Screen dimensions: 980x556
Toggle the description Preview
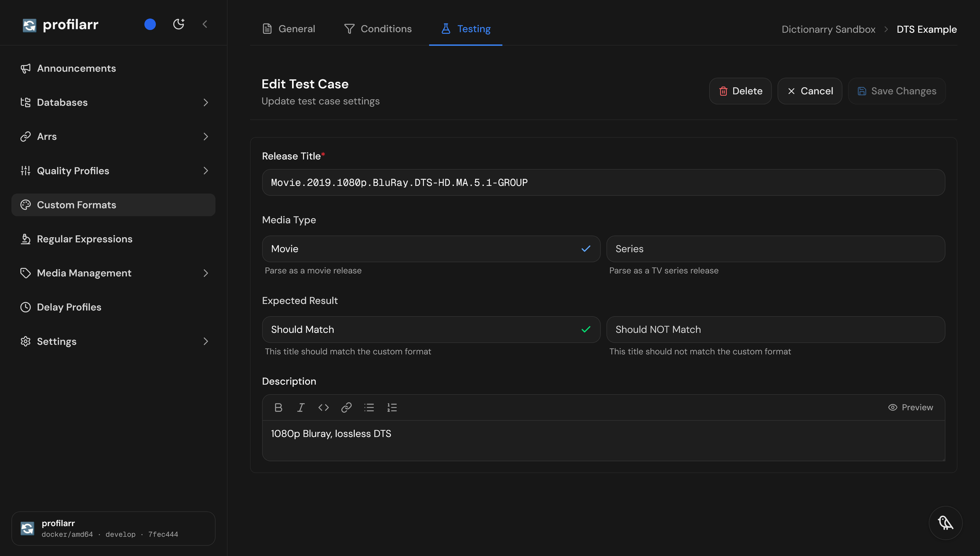910,407
